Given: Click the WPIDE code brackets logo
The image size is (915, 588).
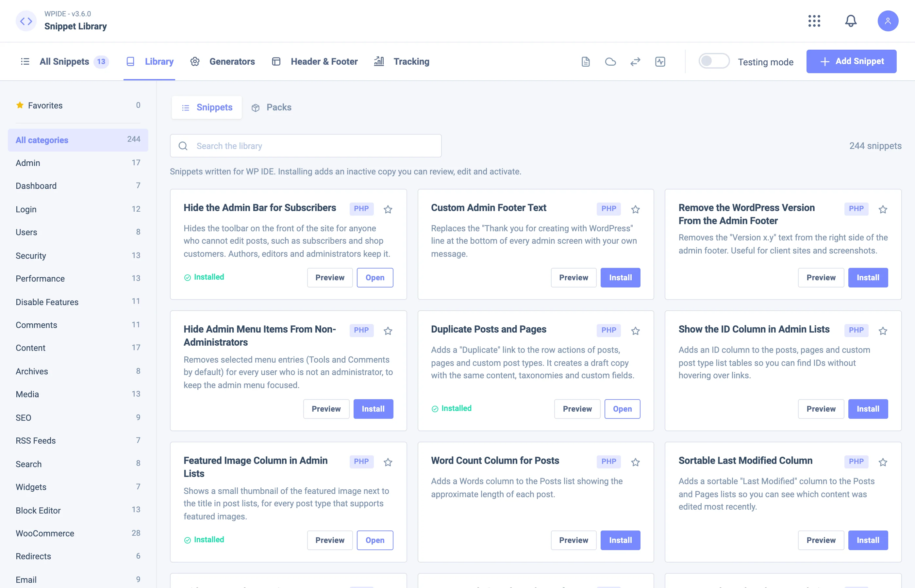Looking at the screenshot, I should tap(26, 21).
